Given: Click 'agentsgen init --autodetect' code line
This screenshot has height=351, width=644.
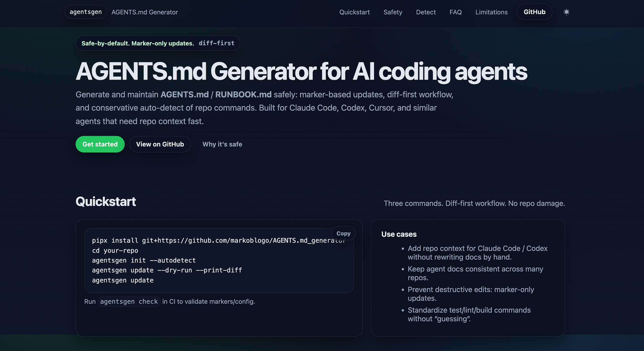Looking at the screenshot, I should [144, 260].
